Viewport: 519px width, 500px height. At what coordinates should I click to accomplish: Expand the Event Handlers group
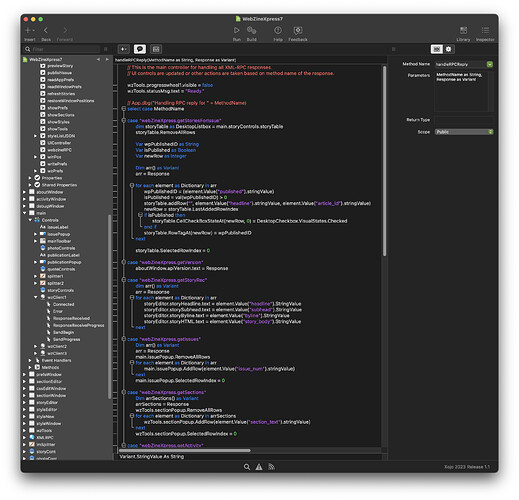pyautogui.click(x=30, y=360)
